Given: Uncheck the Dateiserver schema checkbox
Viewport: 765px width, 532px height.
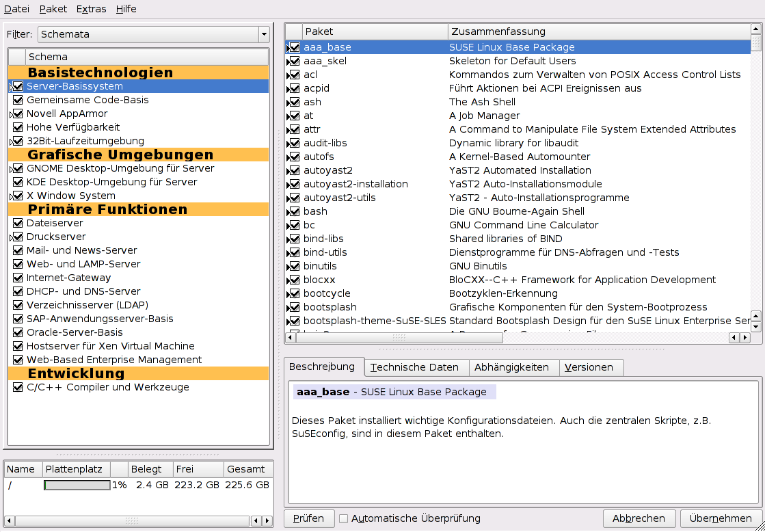Looking at the screenshot, I should pos(18,223).
